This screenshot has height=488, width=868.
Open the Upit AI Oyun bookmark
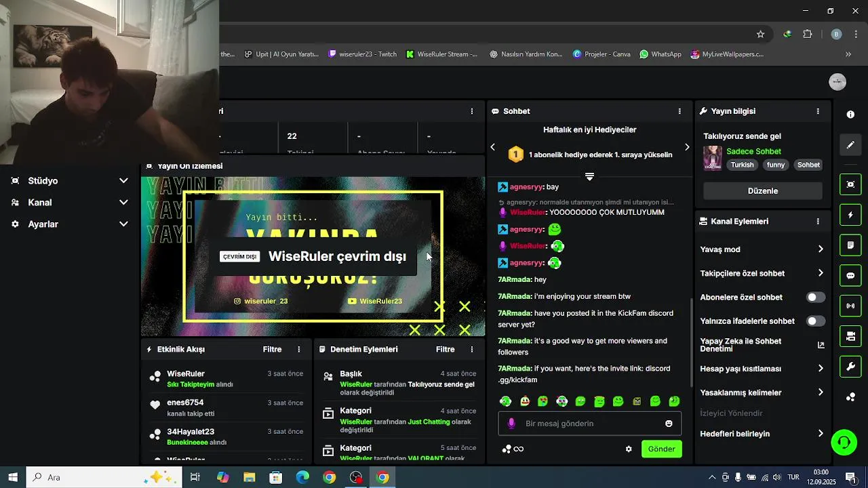[281, 54]
